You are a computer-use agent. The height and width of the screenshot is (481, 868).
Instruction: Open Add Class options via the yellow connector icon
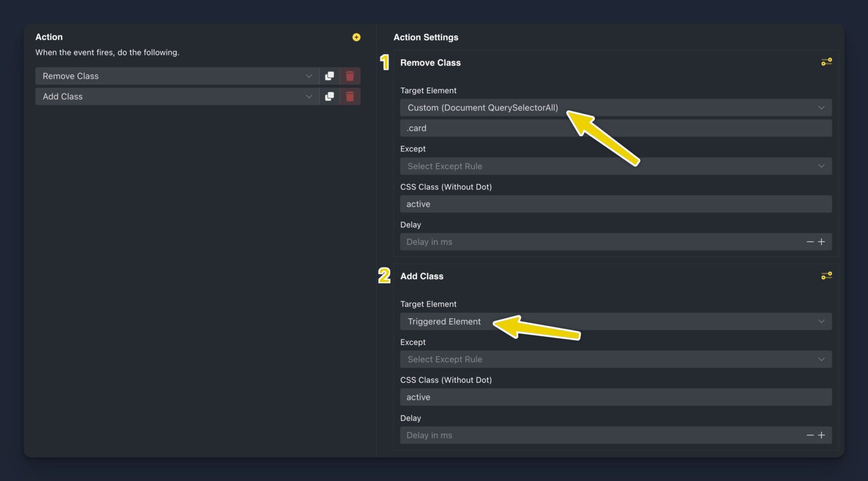coord(826,275)
